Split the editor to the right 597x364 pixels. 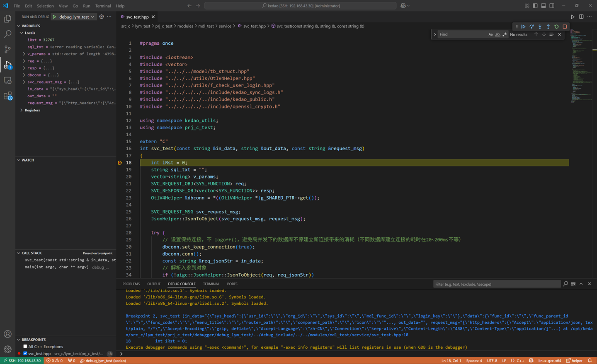581,17
